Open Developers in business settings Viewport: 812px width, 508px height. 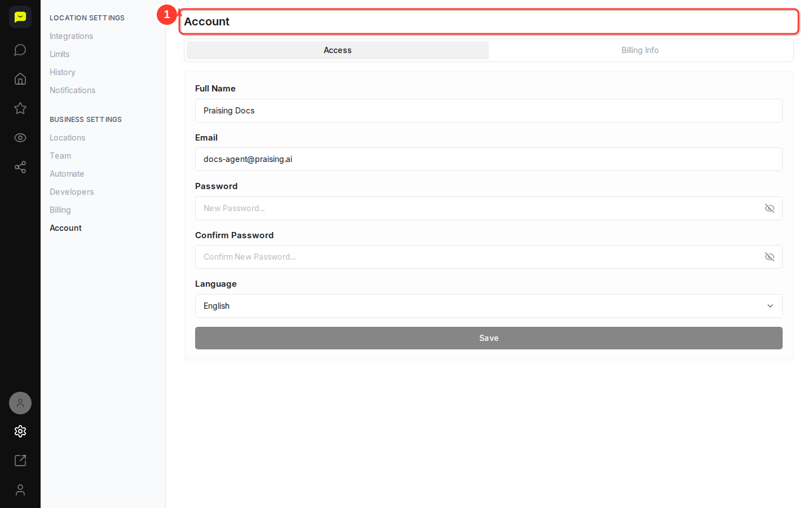click(x=72, y=192)
